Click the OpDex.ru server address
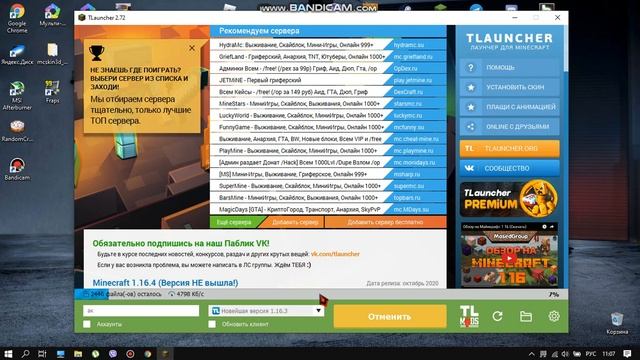This screenshot has height=360, width=640. pyautogui.click(x=405, y=69)
